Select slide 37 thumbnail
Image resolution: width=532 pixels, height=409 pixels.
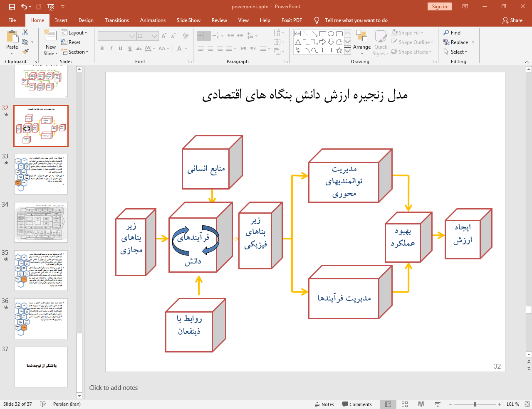[41, 367]
